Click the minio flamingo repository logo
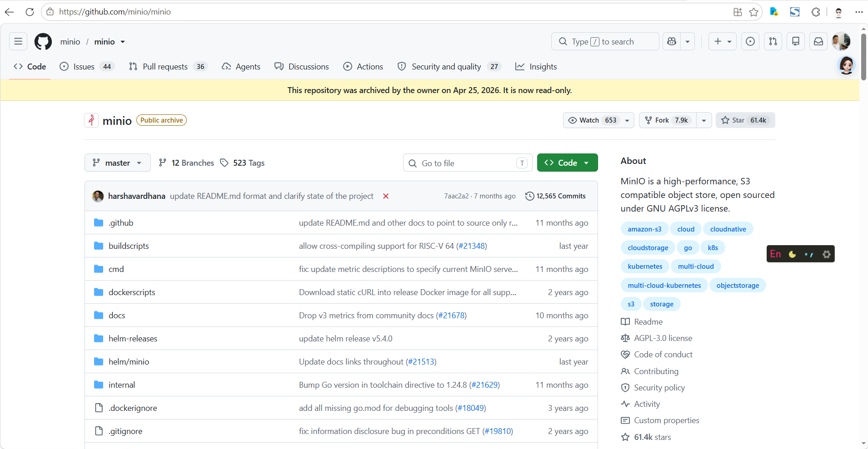 pos(91,120)
